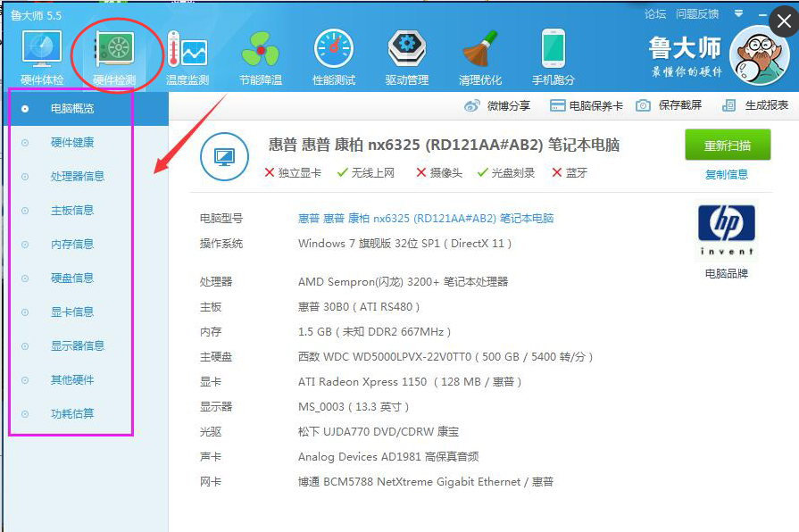Click the 'Analog Devices AD1981' sound value
Screen dimensions: 799x532
click(x=388, y=457)
